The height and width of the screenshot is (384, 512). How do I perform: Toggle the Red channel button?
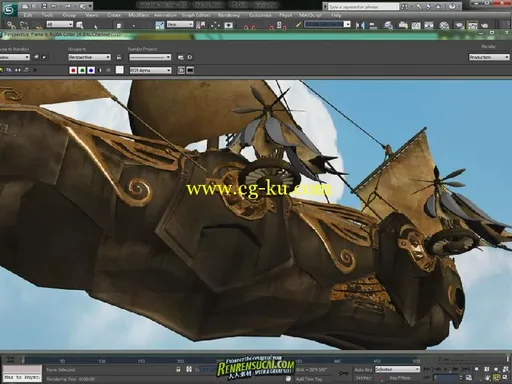[73, 70]
